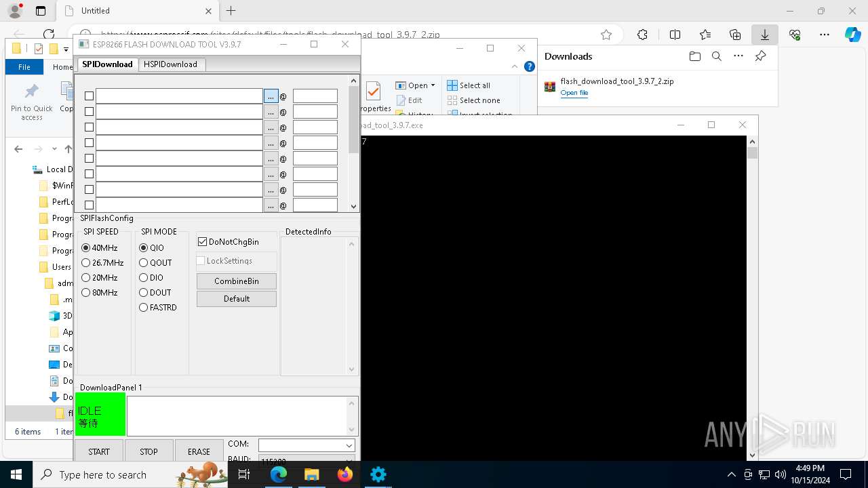Open Edge Extensions puzzle icon
The width and height of the screenshot is (868, 488).
[x=642, y=35]
